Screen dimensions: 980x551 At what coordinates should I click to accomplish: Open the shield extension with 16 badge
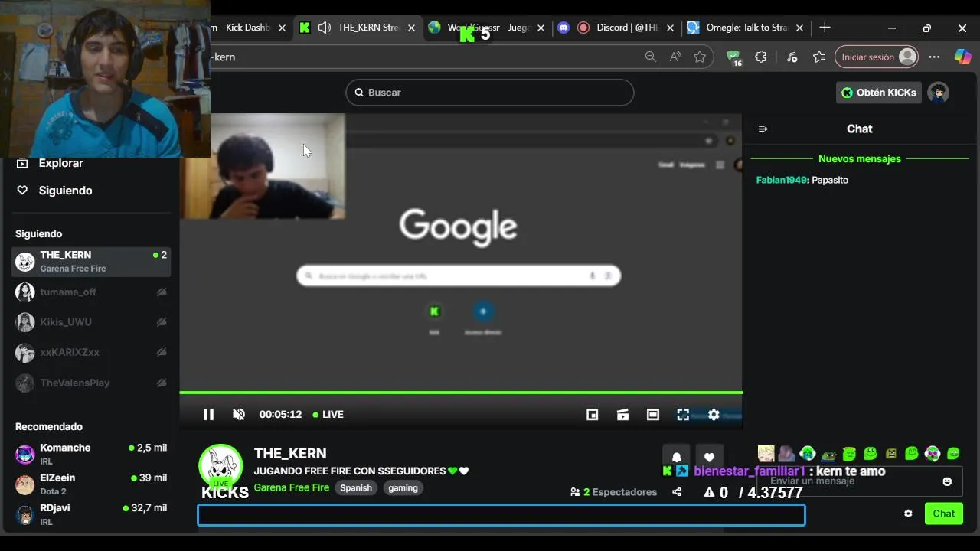click(x=734, y=57)
